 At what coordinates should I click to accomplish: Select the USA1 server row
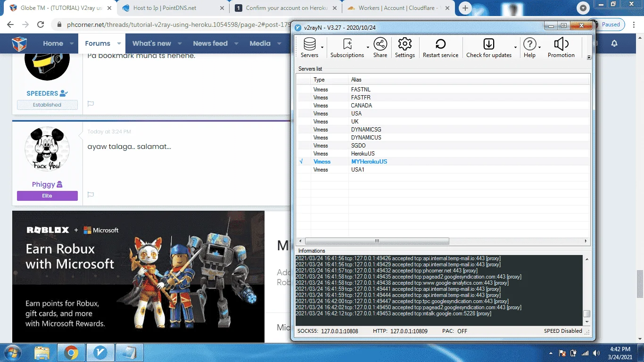point(443,170)
